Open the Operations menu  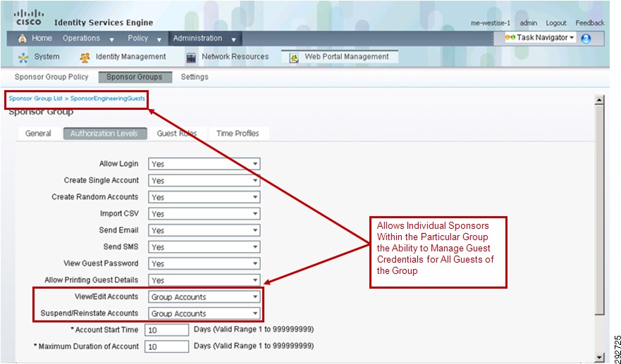tap(81, 39)
